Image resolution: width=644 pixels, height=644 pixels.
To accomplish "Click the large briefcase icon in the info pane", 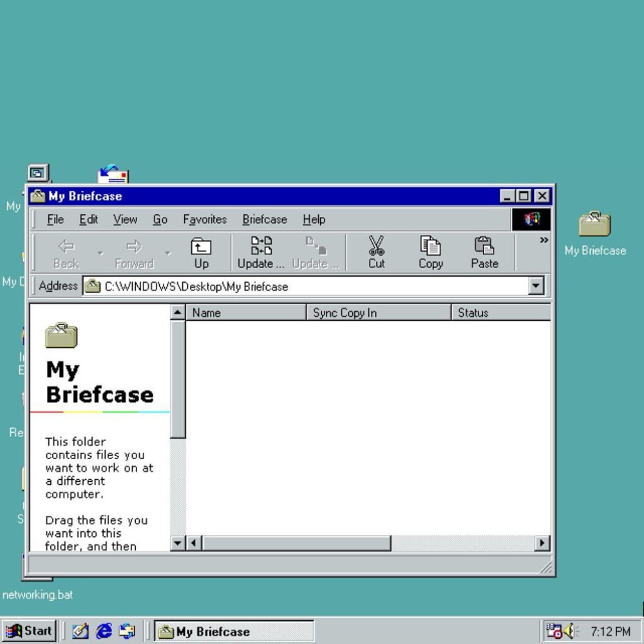I will click(61, 335).
